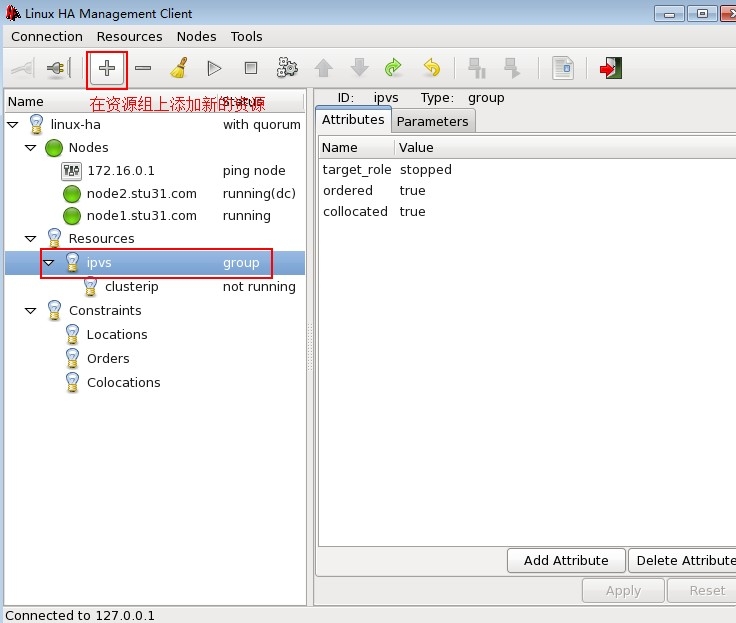Select the Locations constraint label
The image size is (736, 623).
coord(117,335)
